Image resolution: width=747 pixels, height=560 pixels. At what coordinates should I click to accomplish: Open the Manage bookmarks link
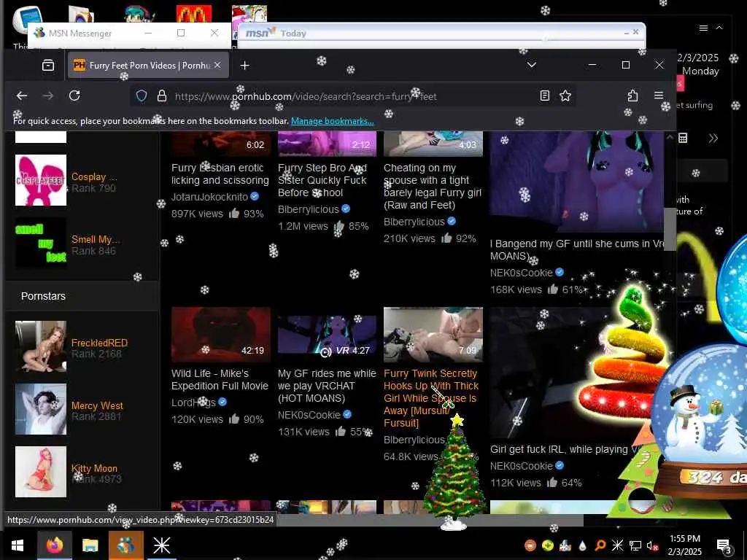click(333, 121)
